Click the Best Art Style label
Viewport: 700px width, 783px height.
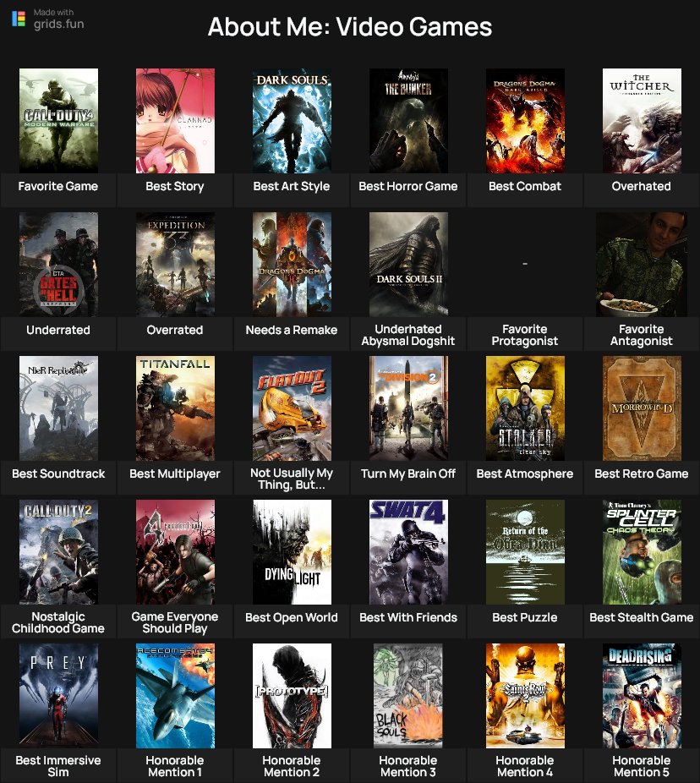(x=292, y=186)
